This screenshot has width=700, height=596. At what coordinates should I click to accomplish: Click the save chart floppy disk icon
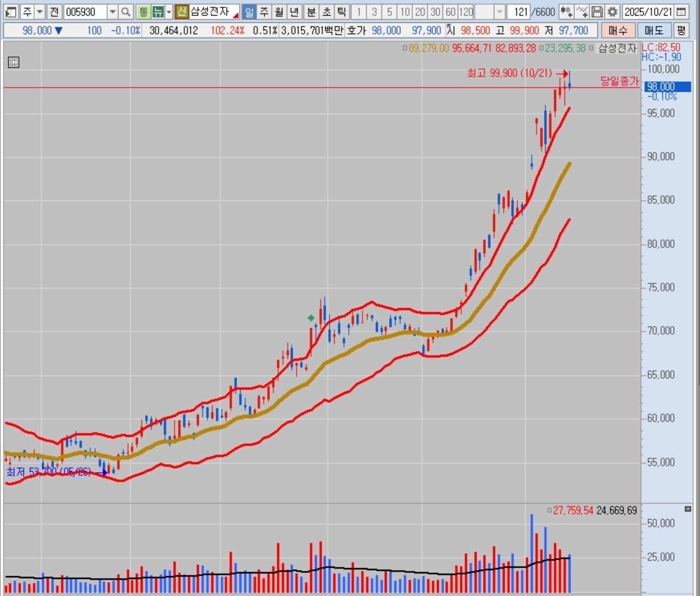pyautogui.click(x=597, y=12)
